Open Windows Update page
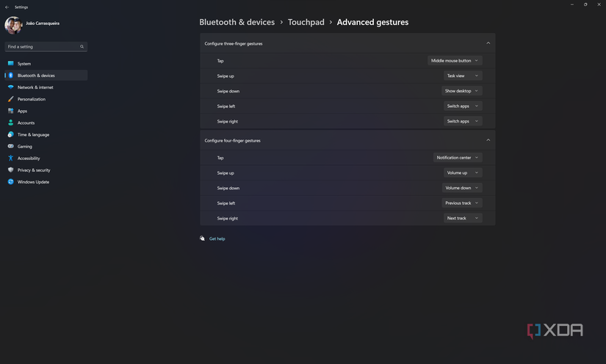Image resolution: width=606 pixels, height=364 pixels. tap(33, 181)
